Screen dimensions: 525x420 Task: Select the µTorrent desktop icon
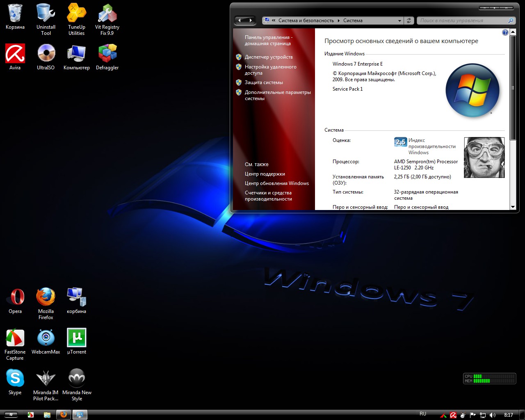77,341
